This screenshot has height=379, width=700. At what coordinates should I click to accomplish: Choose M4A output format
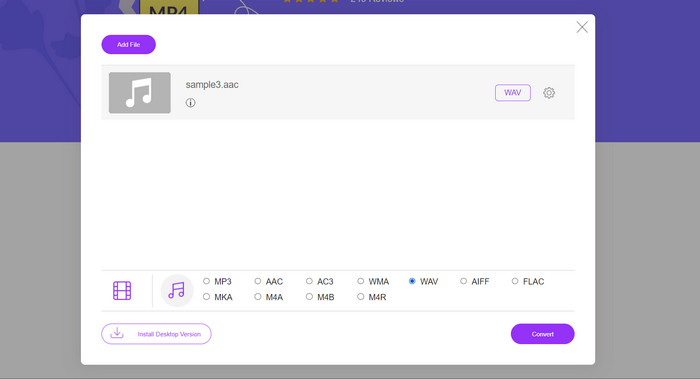click(258, 297)
